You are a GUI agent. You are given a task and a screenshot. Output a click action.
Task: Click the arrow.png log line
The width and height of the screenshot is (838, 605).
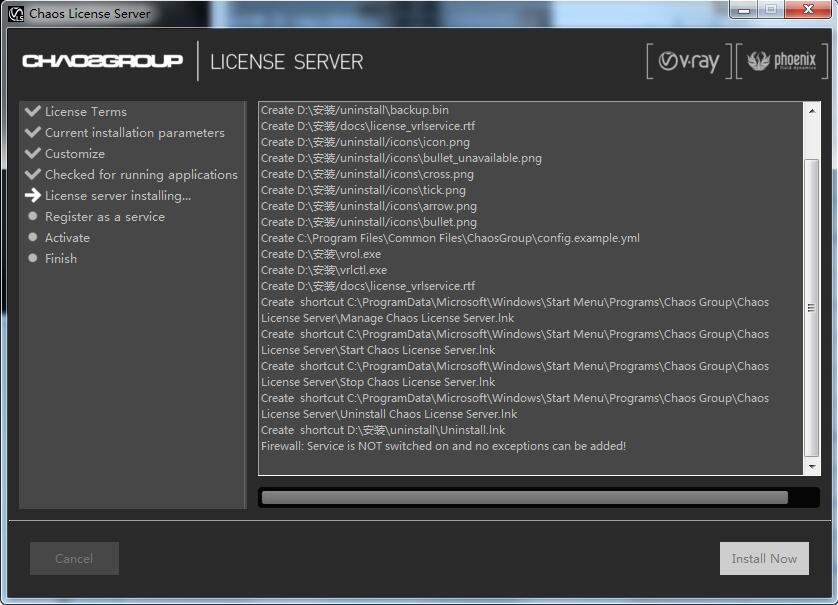[x=369, y=206]
